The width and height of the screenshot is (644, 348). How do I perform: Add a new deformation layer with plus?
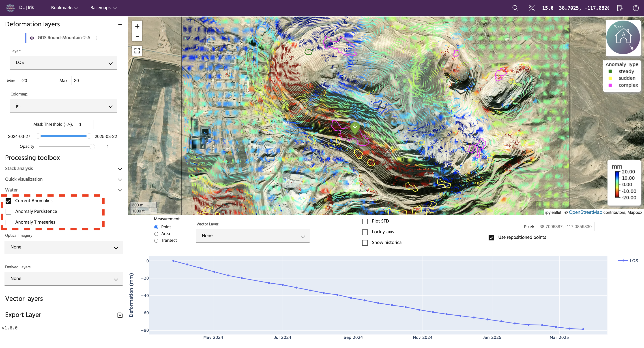coord(120,24)
